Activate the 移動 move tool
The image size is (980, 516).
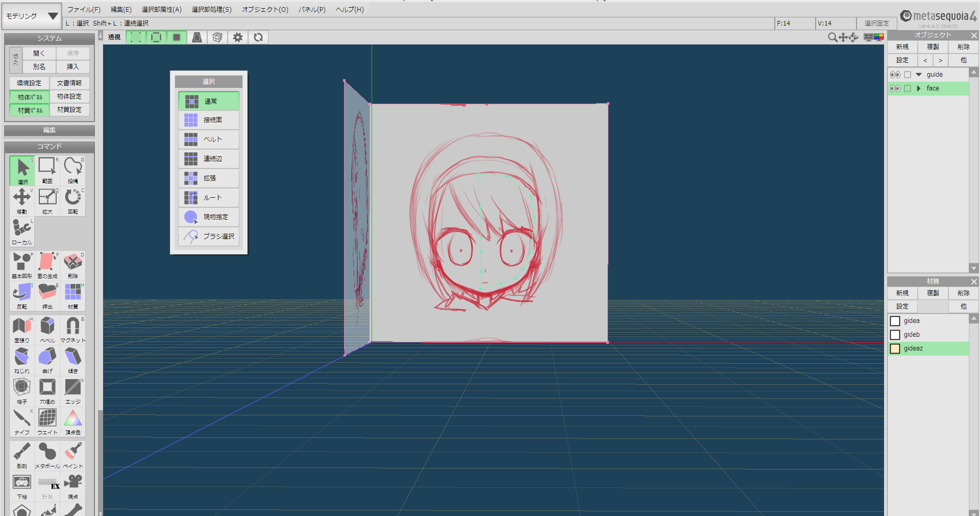click(22, 201)
